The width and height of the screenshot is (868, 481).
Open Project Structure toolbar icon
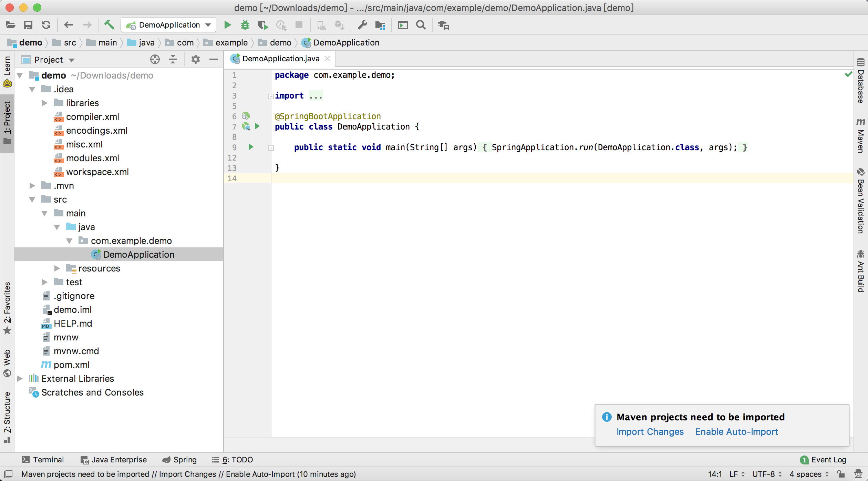[380, 25]
